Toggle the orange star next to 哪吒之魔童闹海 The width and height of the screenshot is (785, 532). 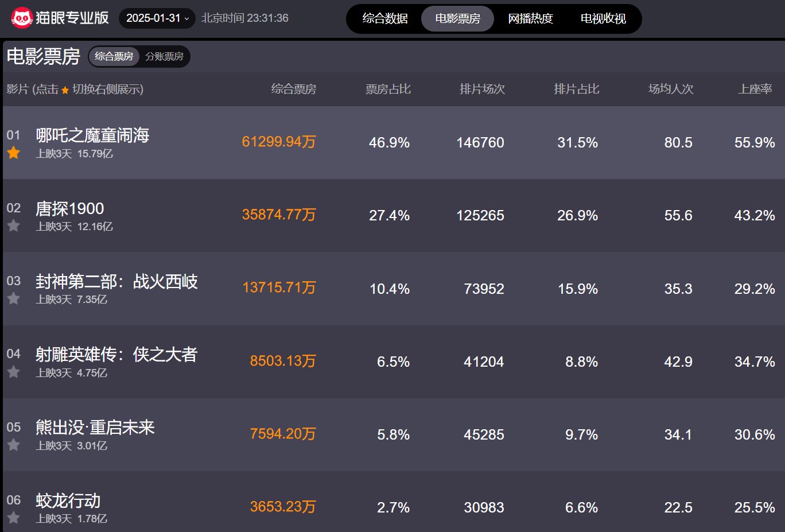pyautogui.click(x=14, y=153)
